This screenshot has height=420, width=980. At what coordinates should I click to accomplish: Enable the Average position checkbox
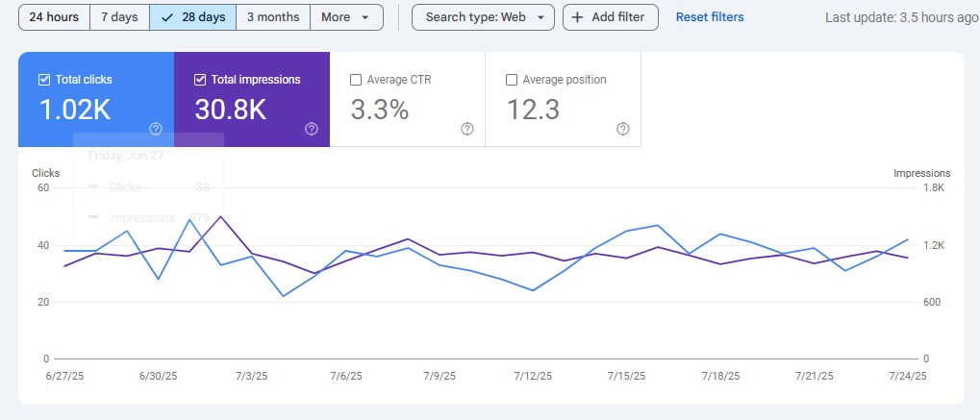512,80
